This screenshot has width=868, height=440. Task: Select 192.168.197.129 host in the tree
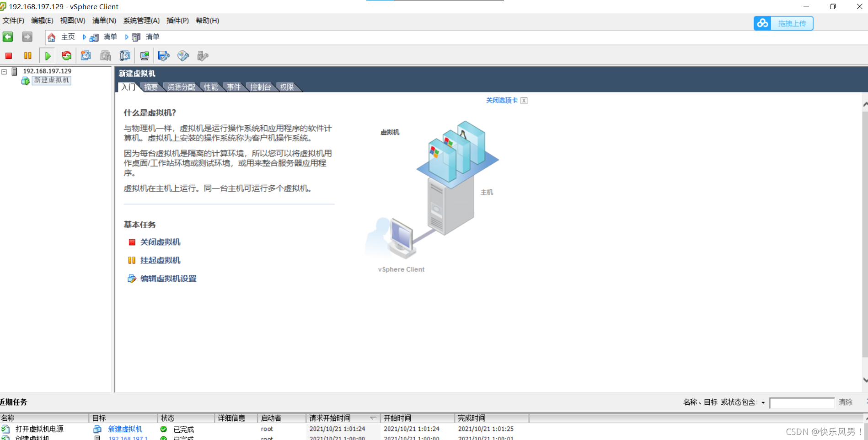[47, 71]
